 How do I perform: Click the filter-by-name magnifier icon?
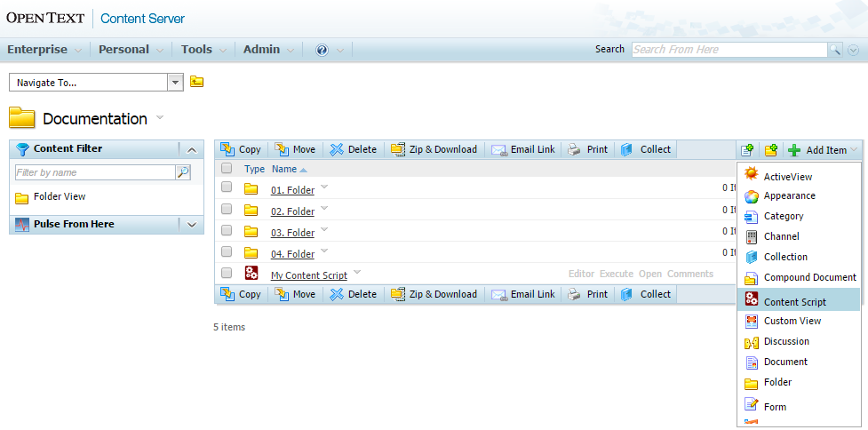click(183, 172)
